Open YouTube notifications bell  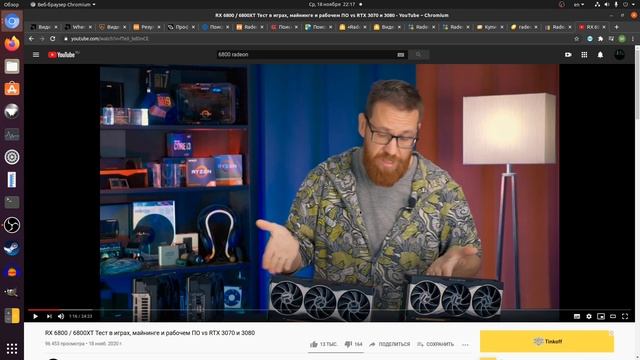point(600,55)
